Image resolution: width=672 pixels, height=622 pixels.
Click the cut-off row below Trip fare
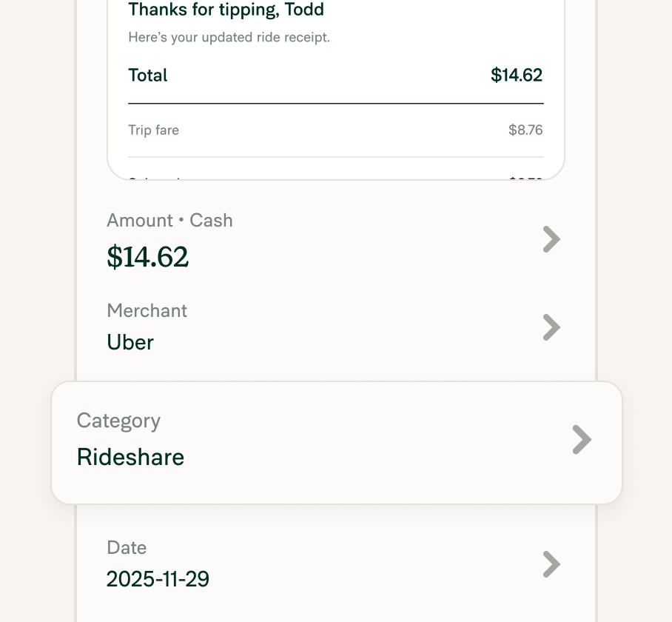coord(336,173)
